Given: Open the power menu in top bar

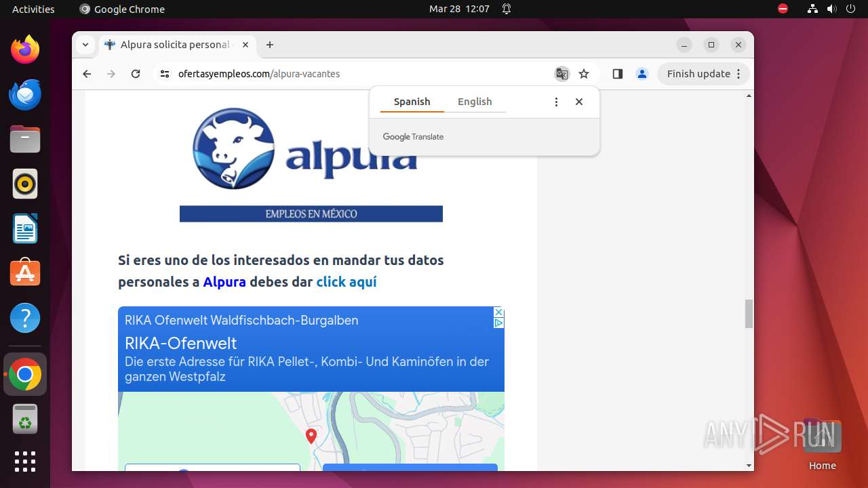Looking at the screenshot, I should pos(851,9).
